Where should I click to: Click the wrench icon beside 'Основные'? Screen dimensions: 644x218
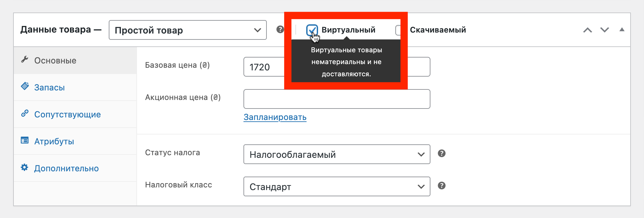(x=25, y=60)
